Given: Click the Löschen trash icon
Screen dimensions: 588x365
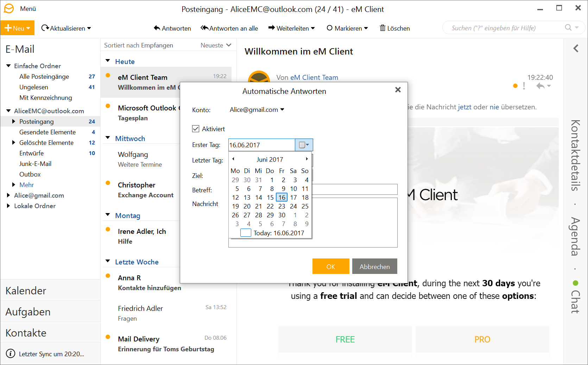Looking at the screenshot, I should [x=382, y=28].
